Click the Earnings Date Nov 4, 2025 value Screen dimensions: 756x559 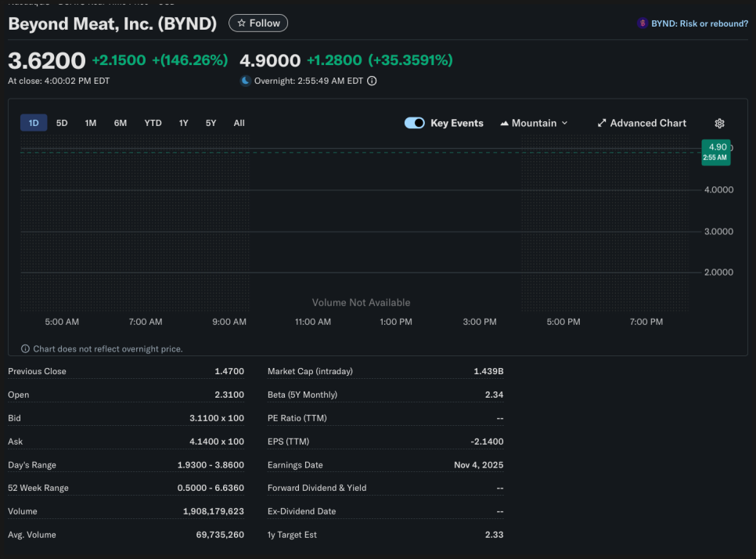478,465
